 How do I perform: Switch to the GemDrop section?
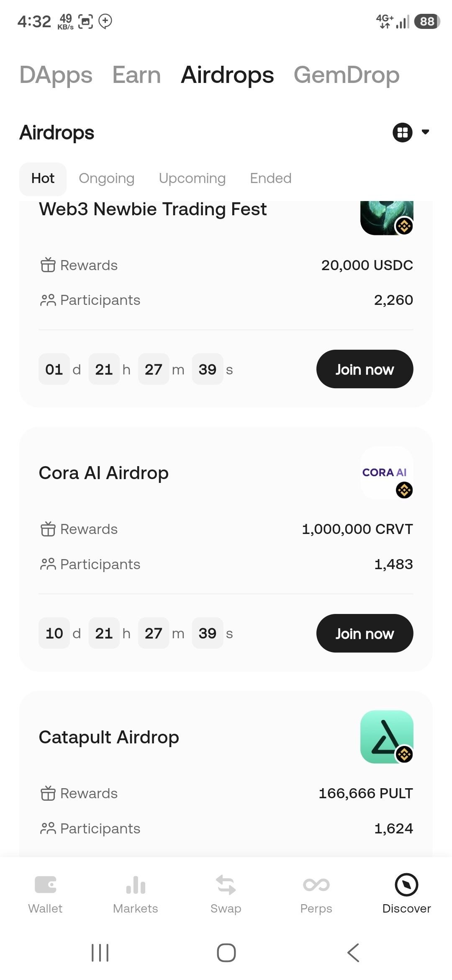click(347, 75)
